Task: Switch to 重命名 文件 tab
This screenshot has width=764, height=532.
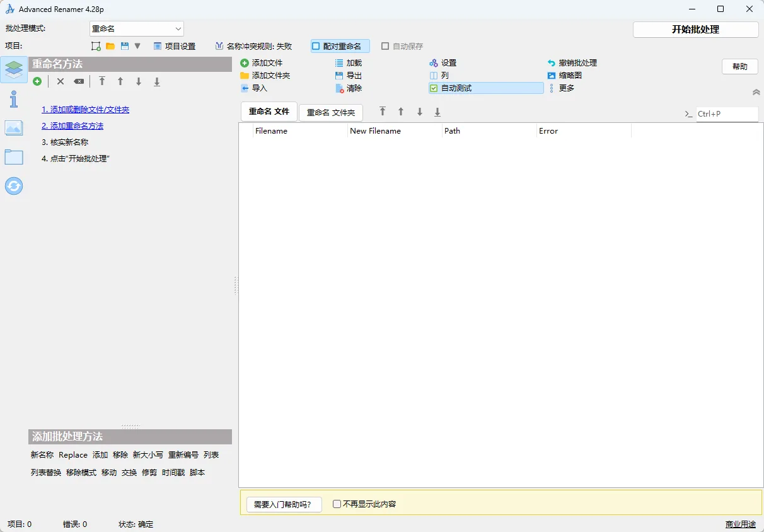Action: tap(269, 112)
